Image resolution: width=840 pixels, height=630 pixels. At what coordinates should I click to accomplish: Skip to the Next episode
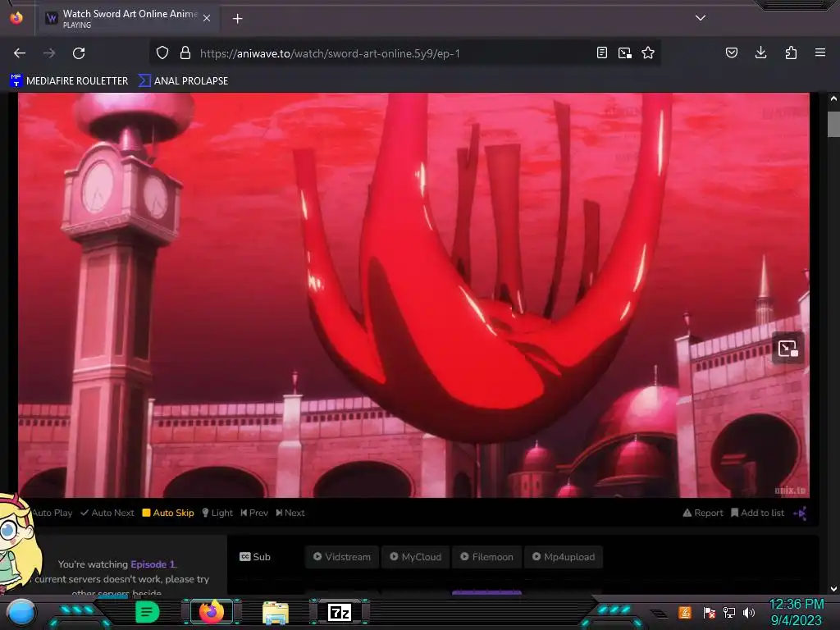[x=290, y=513]
